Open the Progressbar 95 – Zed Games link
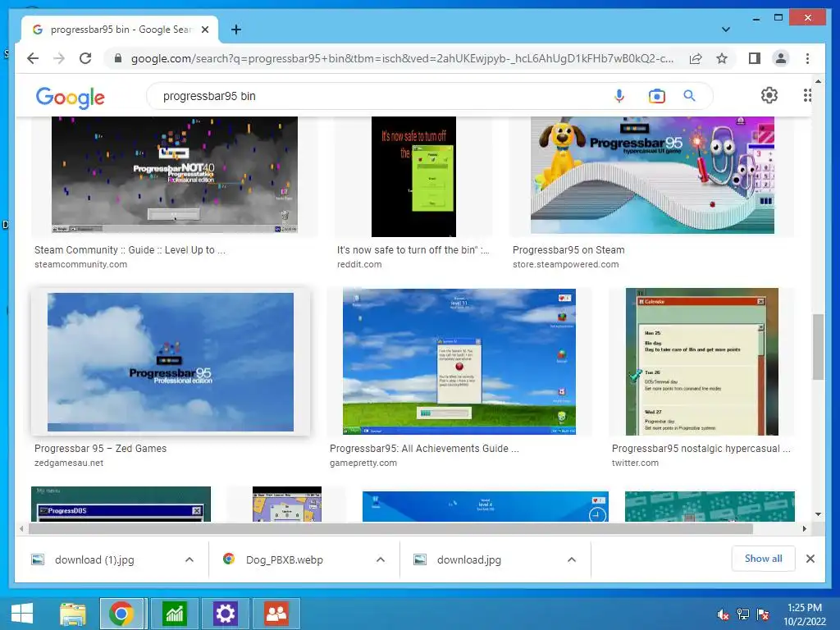Image resolution: width=840 pixels, height=630 pixels. point(100,449)
